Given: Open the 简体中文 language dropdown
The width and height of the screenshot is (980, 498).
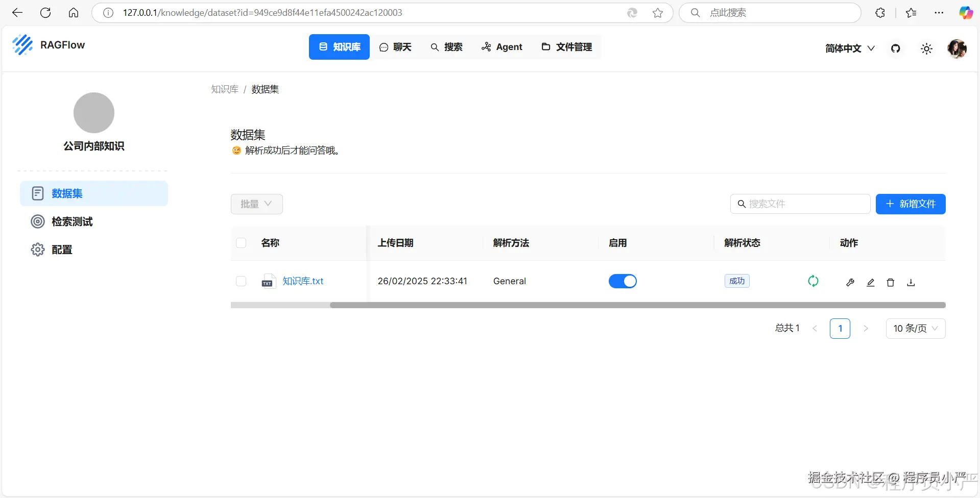Looking at the screenshot, I should [848, 48].
